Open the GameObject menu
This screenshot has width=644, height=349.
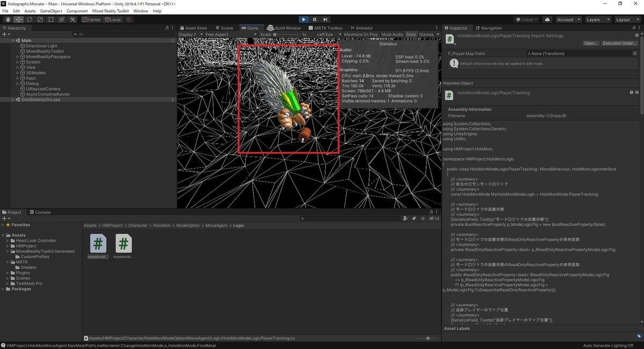pyautogui.click(x=51, y=11)
